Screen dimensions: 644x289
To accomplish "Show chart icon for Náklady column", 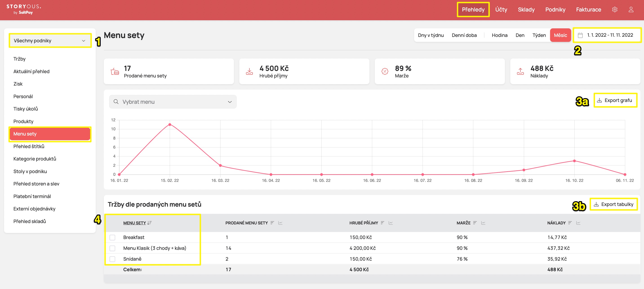I will point(578,223).
